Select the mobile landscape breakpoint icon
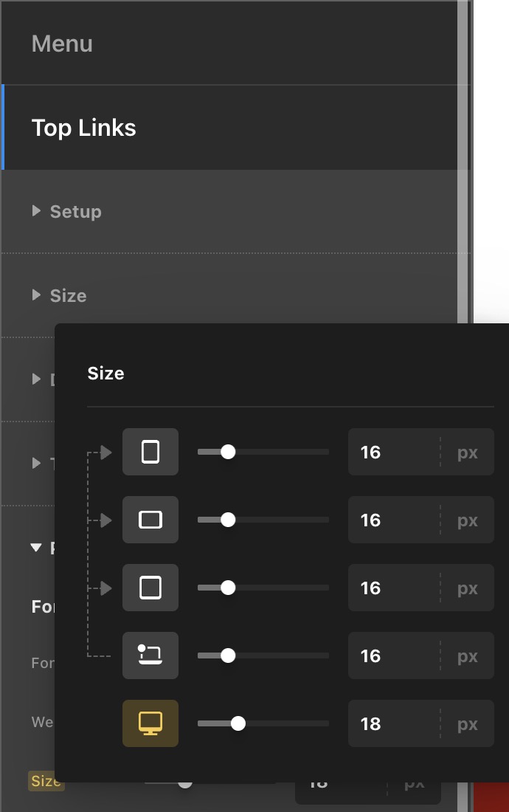This screenshot has width=509, height=812. (150, 520)
